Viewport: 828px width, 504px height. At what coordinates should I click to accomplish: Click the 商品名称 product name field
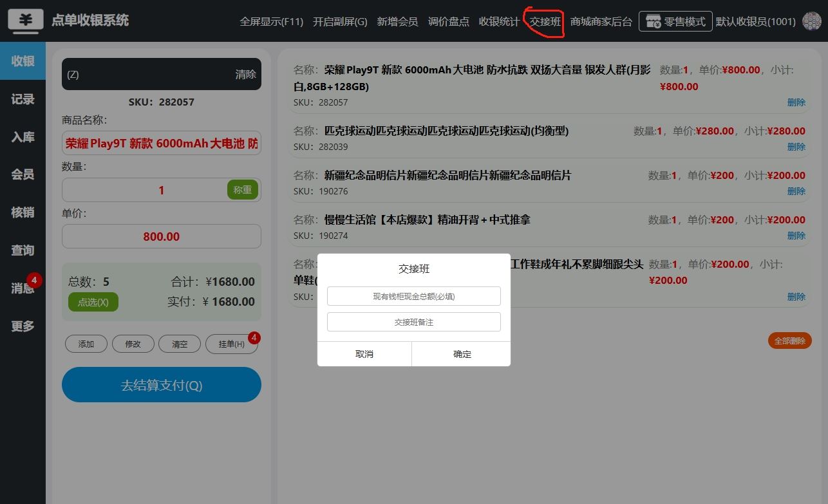click(x=162, y=143)
